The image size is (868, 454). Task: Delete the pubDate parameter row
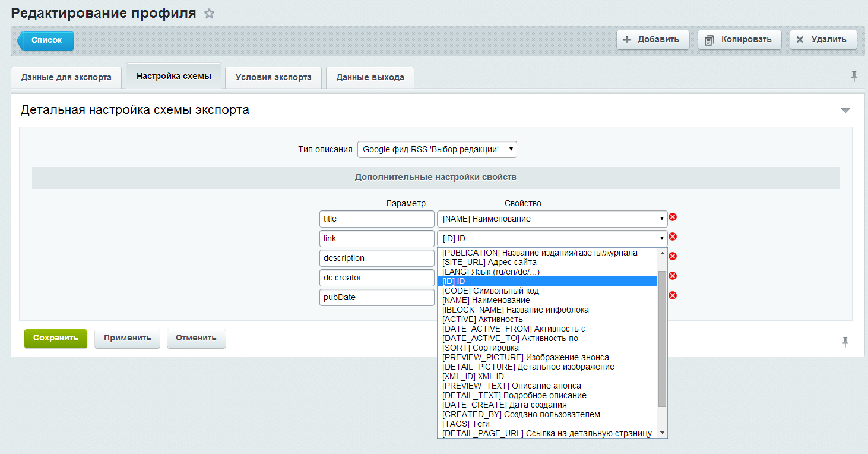pyautogui.click(x=673, y=296)
